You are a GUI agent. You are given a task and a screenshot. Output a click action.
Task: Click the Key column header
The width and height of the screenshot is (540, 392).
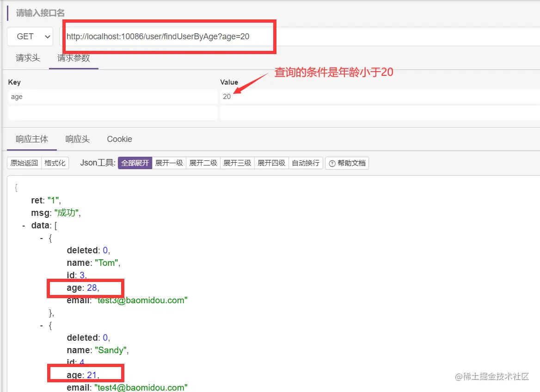(x=14, y=82)
